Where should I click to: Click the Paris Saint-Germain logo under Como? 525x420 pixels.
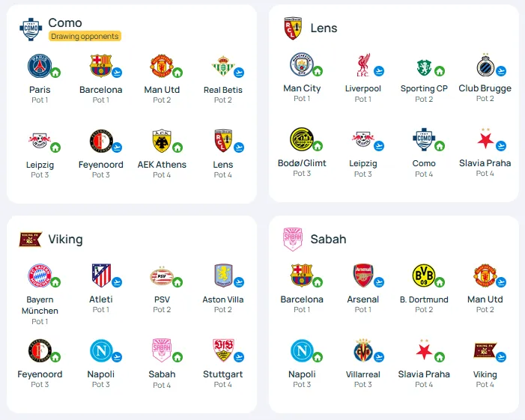click(40, 66)
